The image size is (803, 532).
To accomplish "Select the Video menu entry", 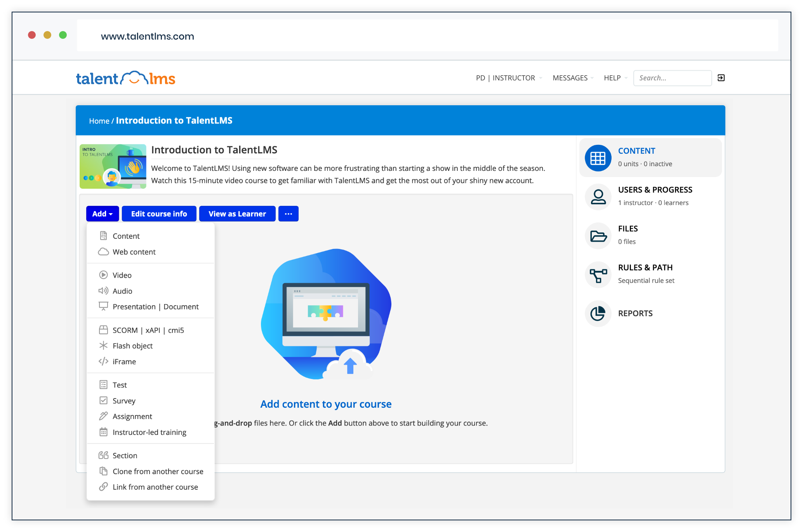I will click(151, 275).
